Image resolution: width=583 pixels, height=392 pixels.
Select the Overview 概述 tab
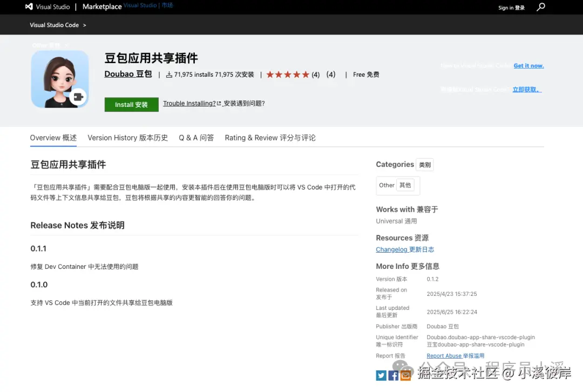click(x=52, y=138)
